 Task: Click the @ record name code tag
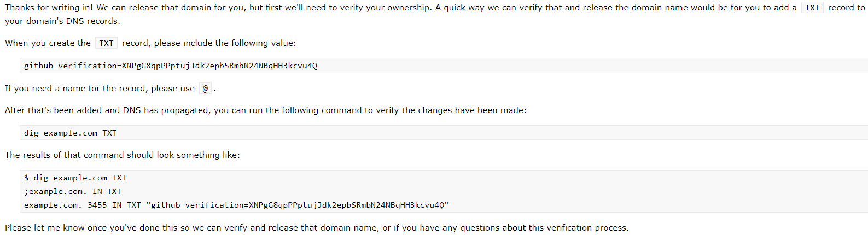coord(205,89)
